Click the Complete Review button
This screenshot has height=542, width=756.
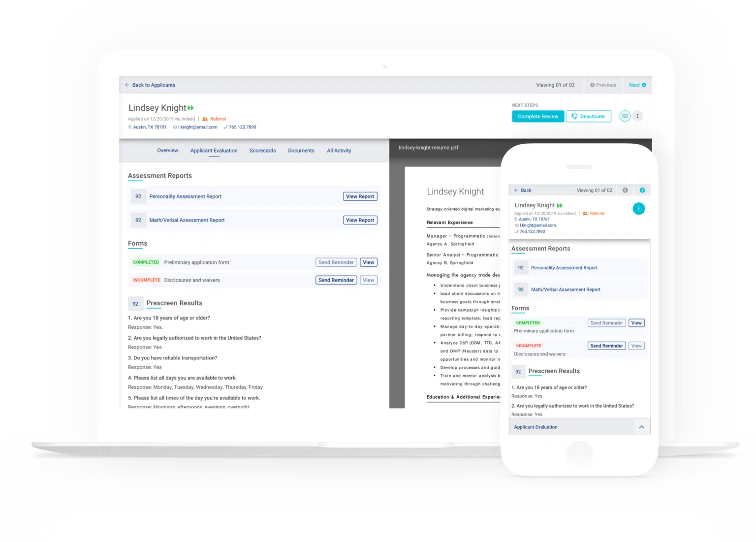[537, 116]
